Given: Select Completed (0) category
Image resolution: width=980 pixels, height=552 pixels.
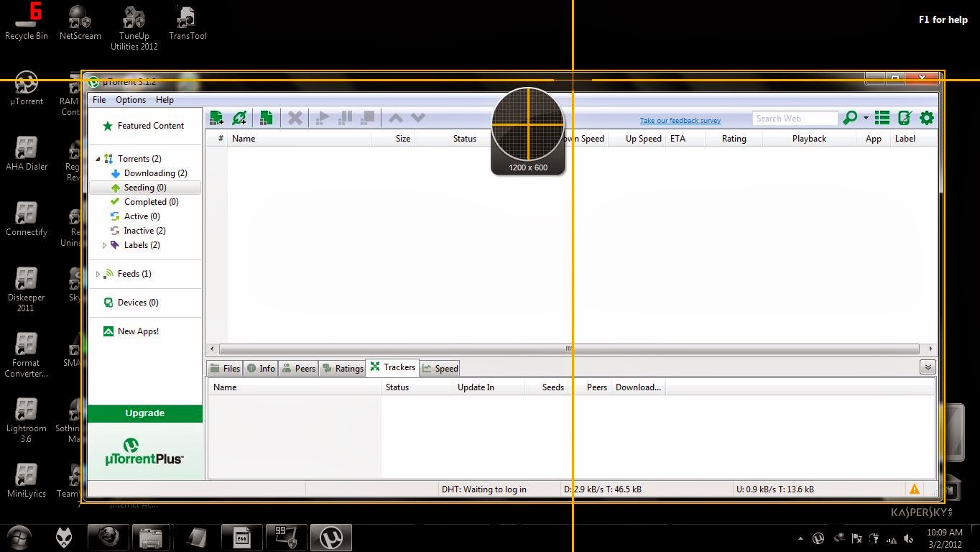Looking at the screenshot, I should [x=151, y=202].
